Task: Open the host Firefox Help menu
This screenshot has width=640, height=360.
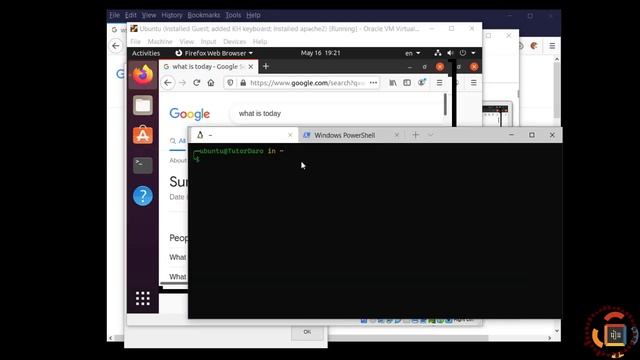Action: pos(253,15)
